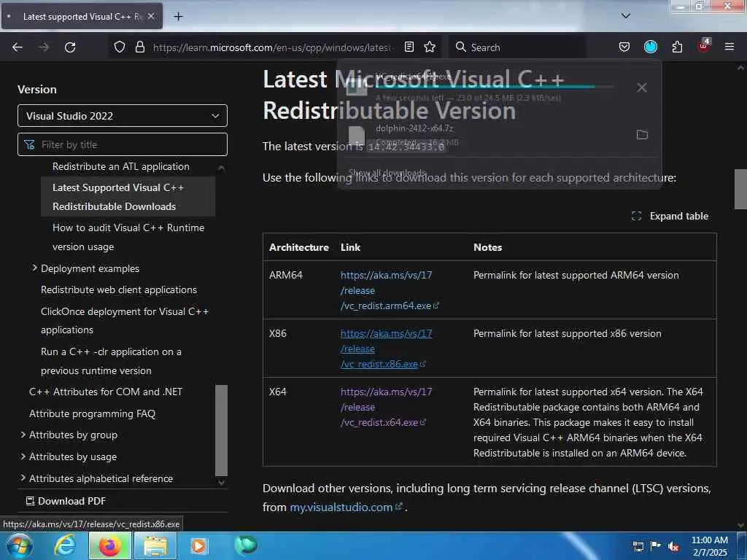Click the address bar URL field

tap(273, 47)
